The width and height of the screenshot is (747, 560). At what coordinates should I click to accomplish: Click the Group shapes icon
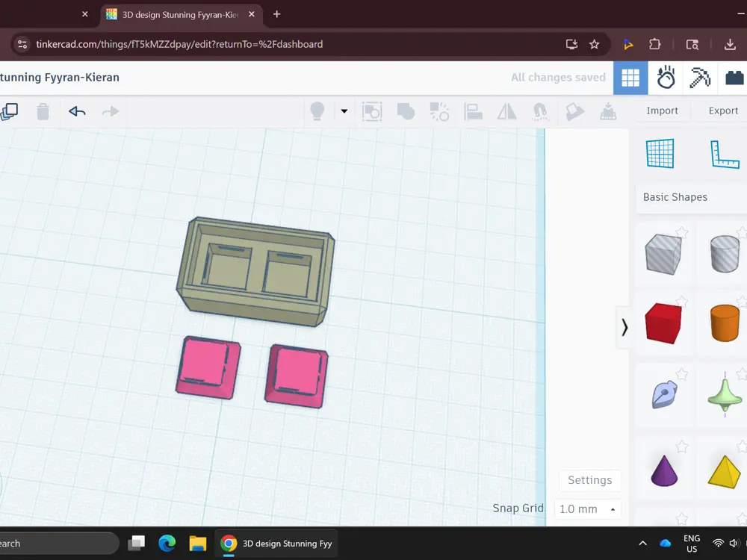[x=406, y=111]
